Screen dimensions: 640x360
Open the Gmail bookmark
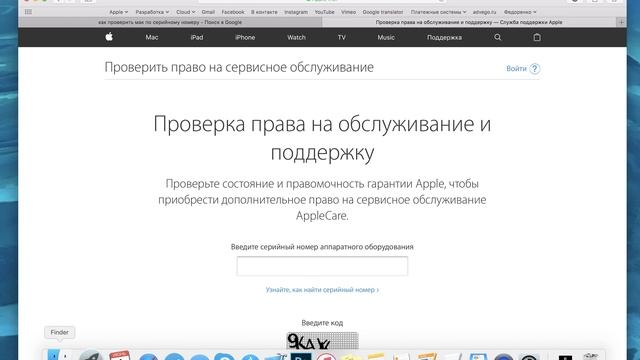pyautogui.click(x=208, y=12)
